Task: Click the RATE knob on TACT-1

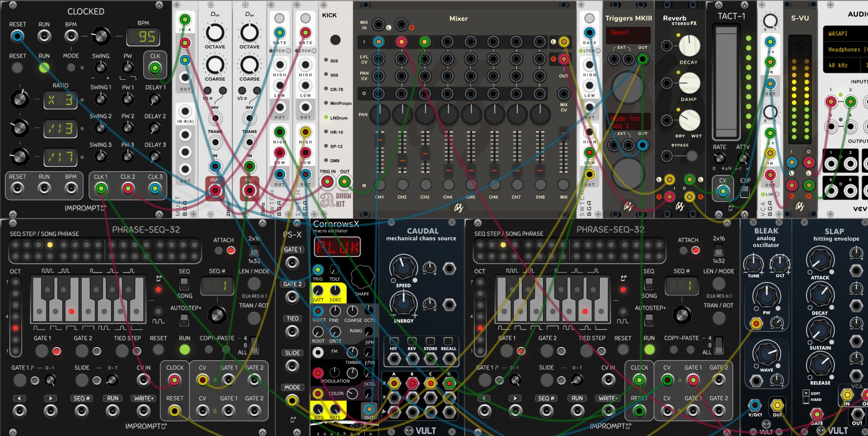Action: pos(720,159)
